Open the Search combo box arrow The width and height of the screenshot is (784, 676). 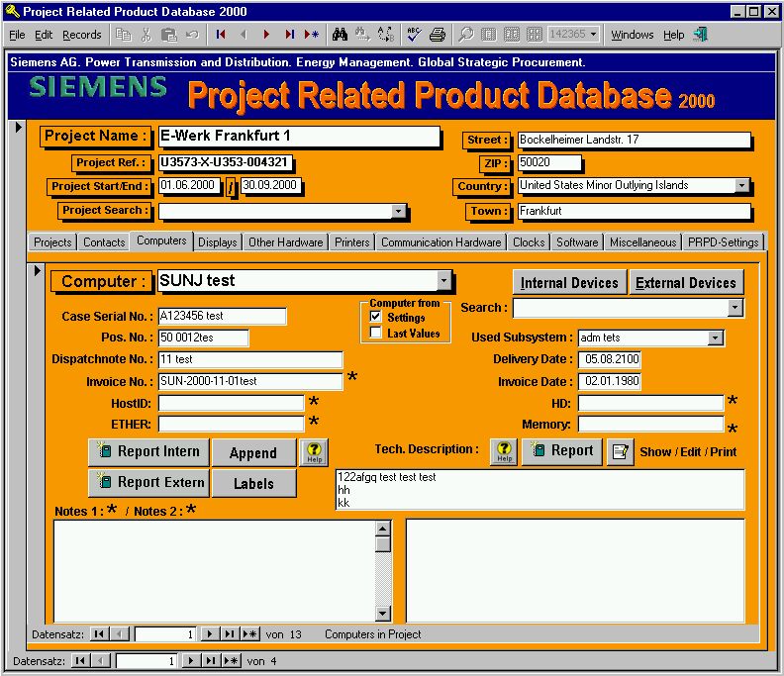tap(735, 308)
